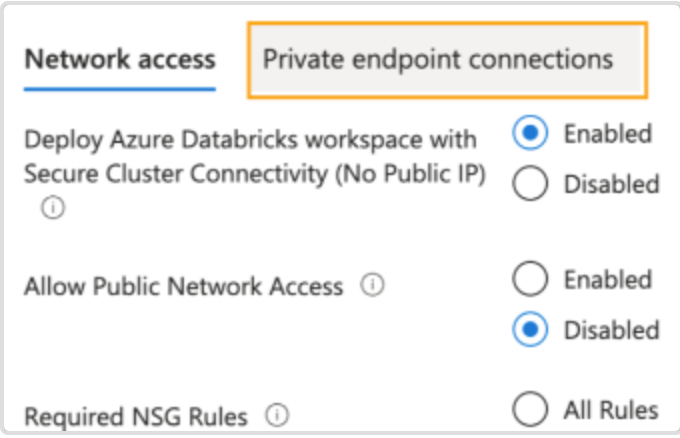Click the Secure Cluster Connectivity (No Public IP) text
680x438 pixels.
point(255,174)
